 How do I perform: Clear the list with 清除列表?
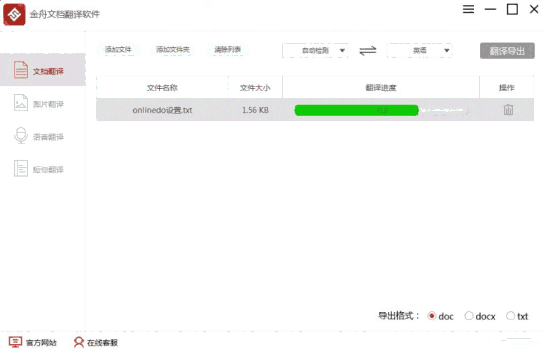228,50
